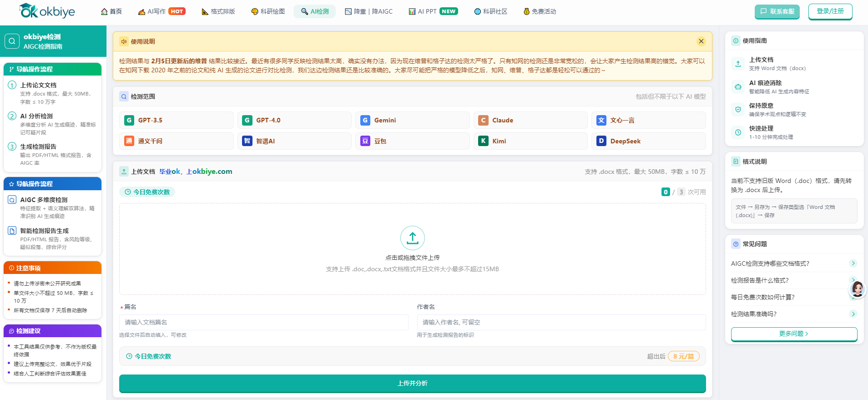Click the 常见问题 question icon
This screenshot has height=400, width=868.
pos(736,244)
